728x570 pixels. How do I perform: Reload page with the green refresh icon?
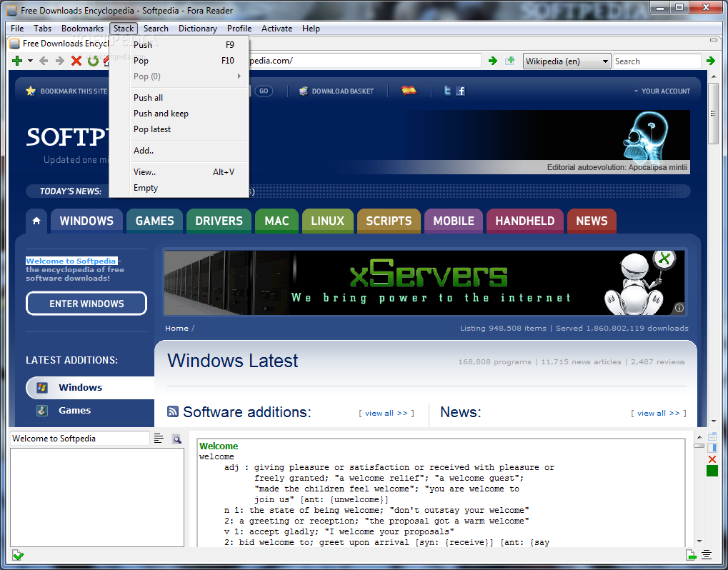(x=93, y=61)
